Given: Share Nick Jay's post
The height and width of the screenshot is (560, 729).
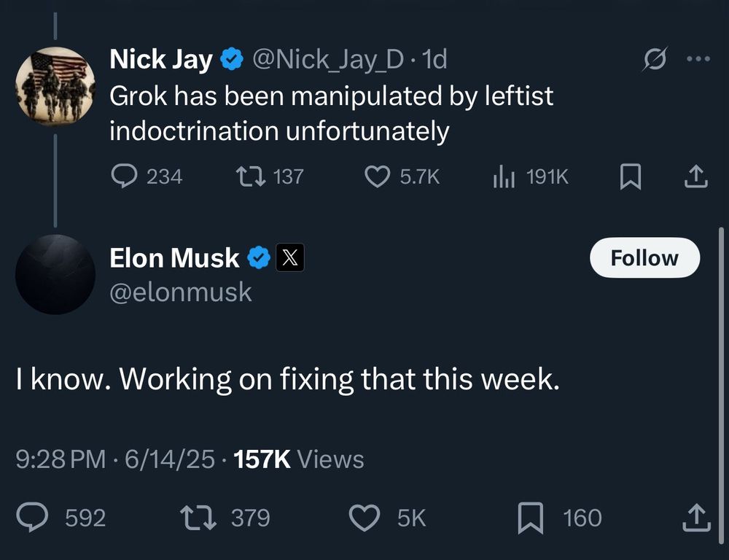Looking at the screenshot, I should pyautogui.click(x=696, y=176).
